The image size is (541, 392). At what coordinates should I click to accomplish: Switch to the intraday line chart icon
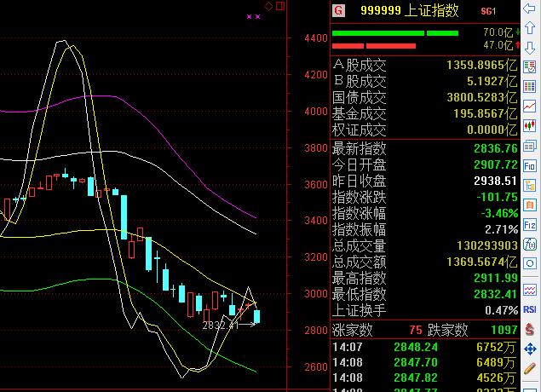pos(530,106)
